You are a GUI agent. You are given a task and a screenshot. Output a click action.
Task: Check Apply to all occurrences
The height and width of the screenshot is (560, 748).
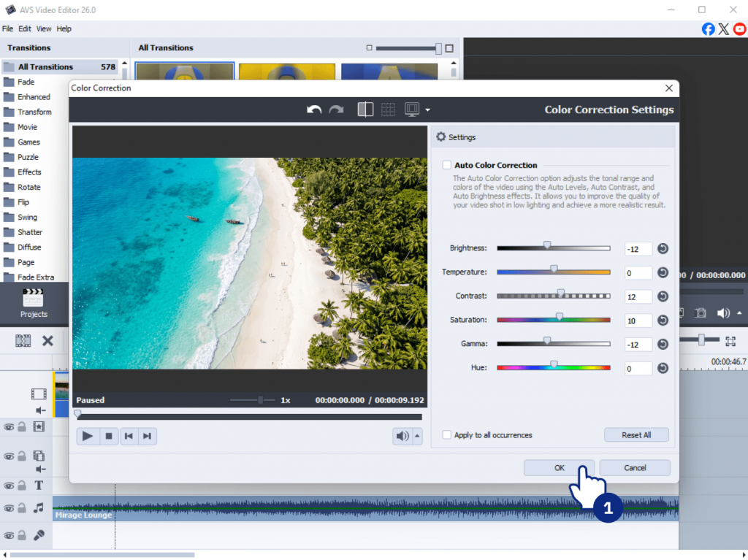(447, 435)
